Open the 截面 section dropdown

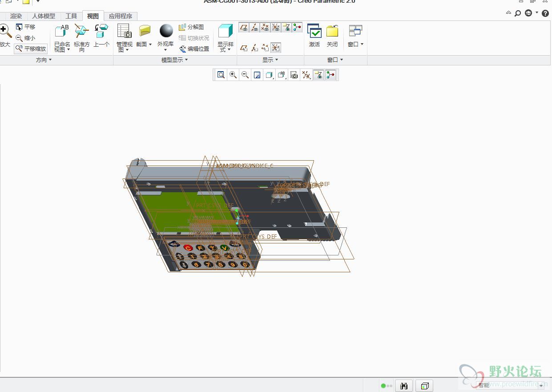[144, 36]
